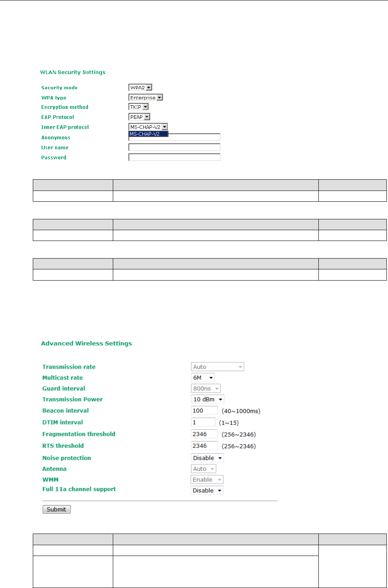Screen dimensions: 388x588
Task: Click the Transmission rate label
Action: (69, 367)
